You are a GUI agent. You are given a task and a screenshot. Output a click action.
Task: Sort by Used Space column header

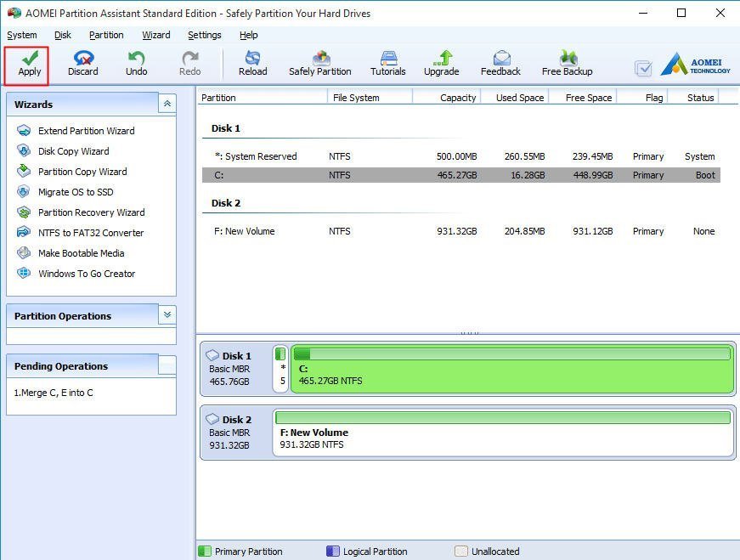(514, 98)
